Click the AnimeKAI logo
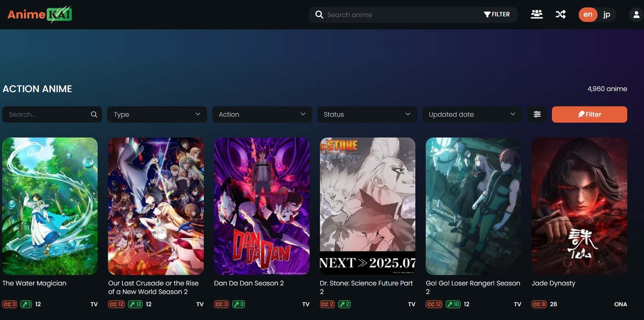Image resolution: width=644 pixels, height=320 pixels. pos(39,15)
